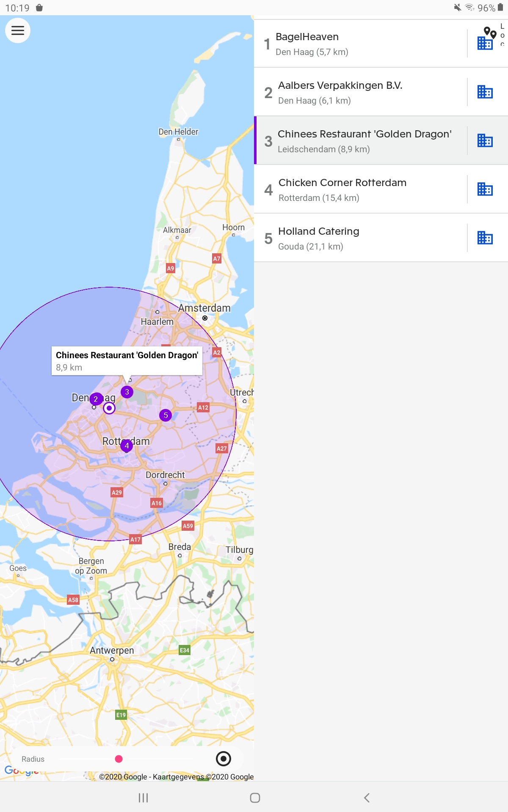
Task: Open the building icon for Chicken Corner Rotterdam
Action: (485, 189)
